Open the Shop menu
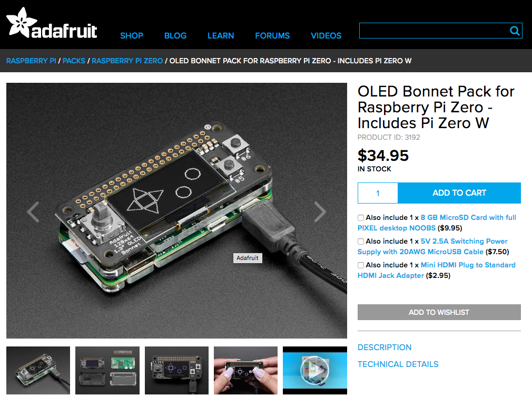Screen dimensions: 532x405 click(x=132, y=36)
